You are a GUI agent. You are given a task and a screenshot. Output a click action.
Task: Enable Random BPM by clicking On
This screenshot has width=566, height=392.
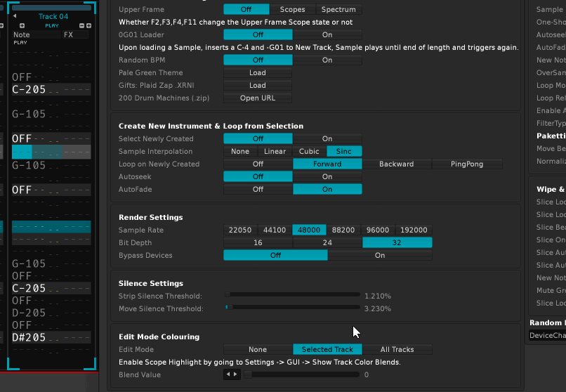pos(327,60)
